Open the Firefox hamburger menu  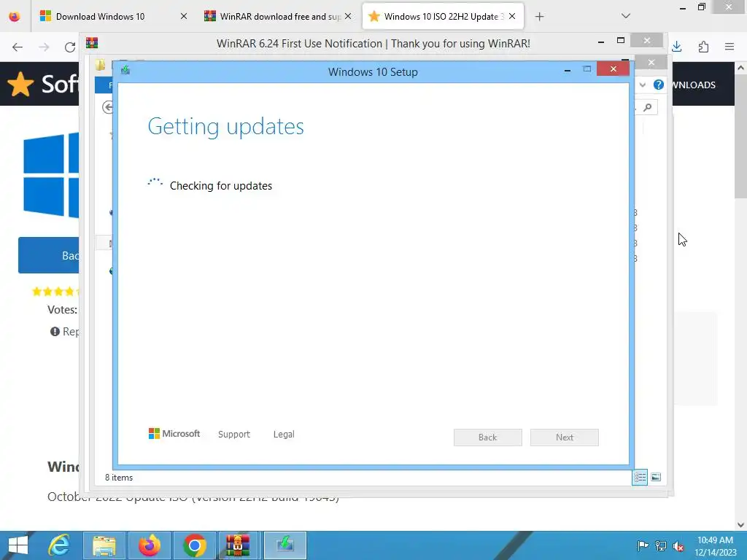pyautogui.click(x=729, y=47)
